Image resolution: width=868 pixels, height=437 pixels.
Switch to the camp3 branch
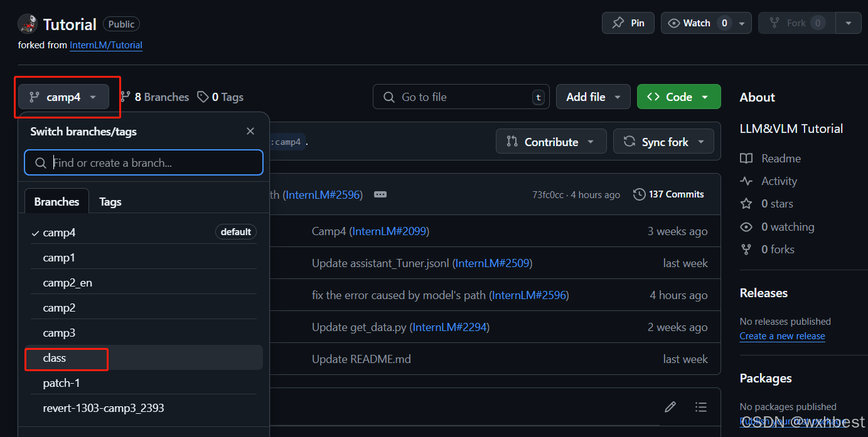click(x=144, y=333)
